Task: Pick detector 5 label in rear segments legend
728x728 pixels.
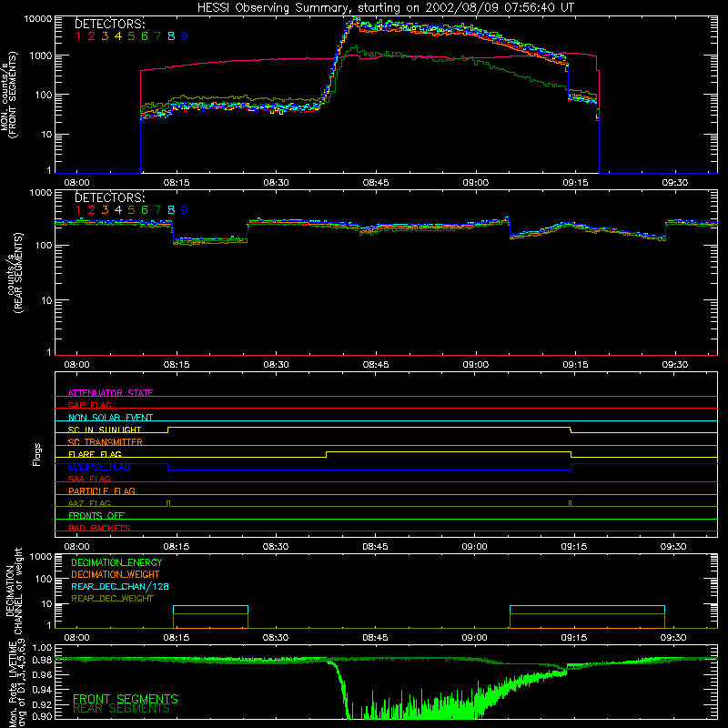Action: click(x=131, y=210)
